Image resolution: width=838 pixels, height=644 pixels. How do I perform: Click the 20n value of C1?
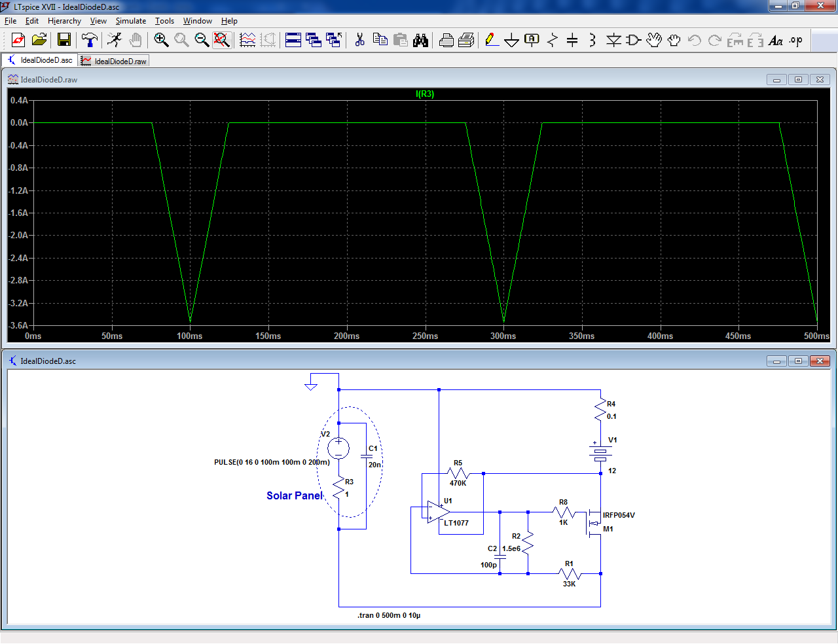tap(374, 465)
